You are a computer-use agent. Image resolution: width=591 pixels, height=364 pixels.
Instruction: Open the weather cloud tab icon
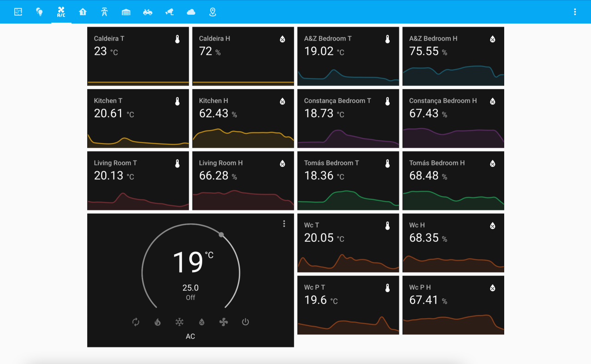click(191, 12)
